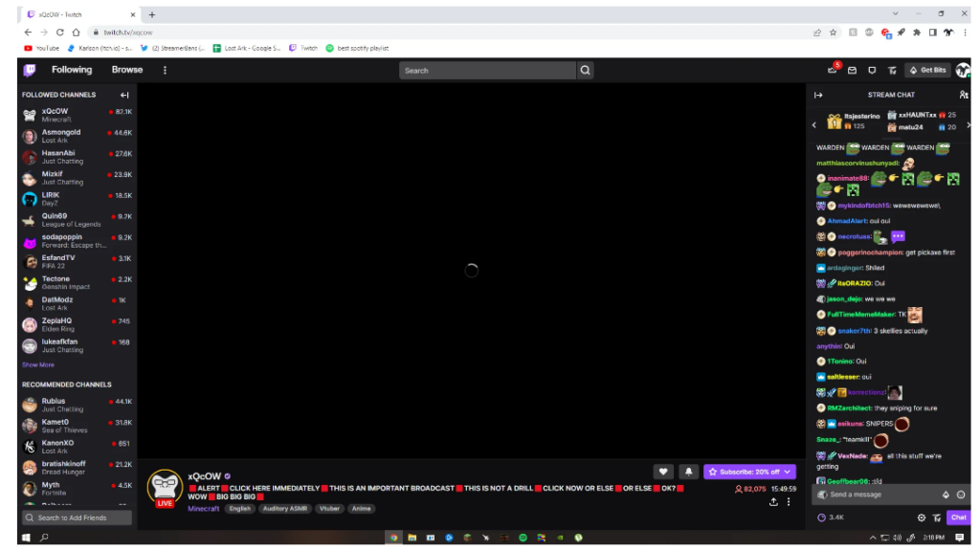This screenshot has width=980, height=550.
Task: Open the YouTube bookmark
Action: point(41,48)
